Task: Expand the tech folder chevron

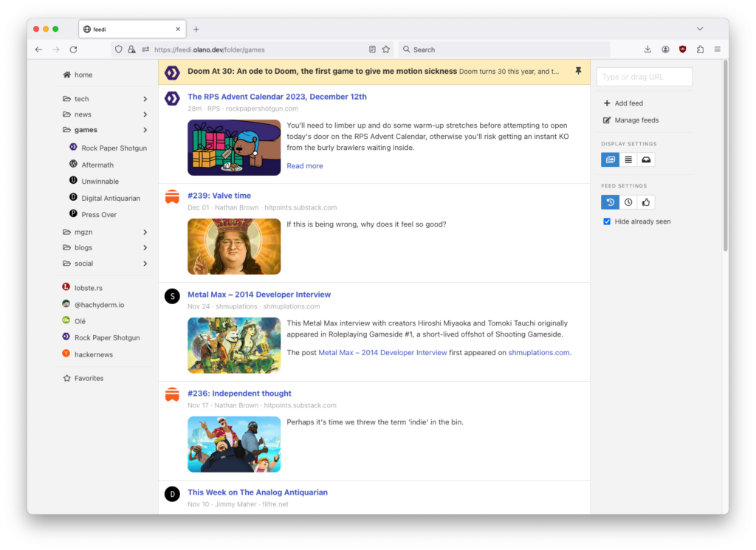Action: pyautogui.click(x=145, y=99)
